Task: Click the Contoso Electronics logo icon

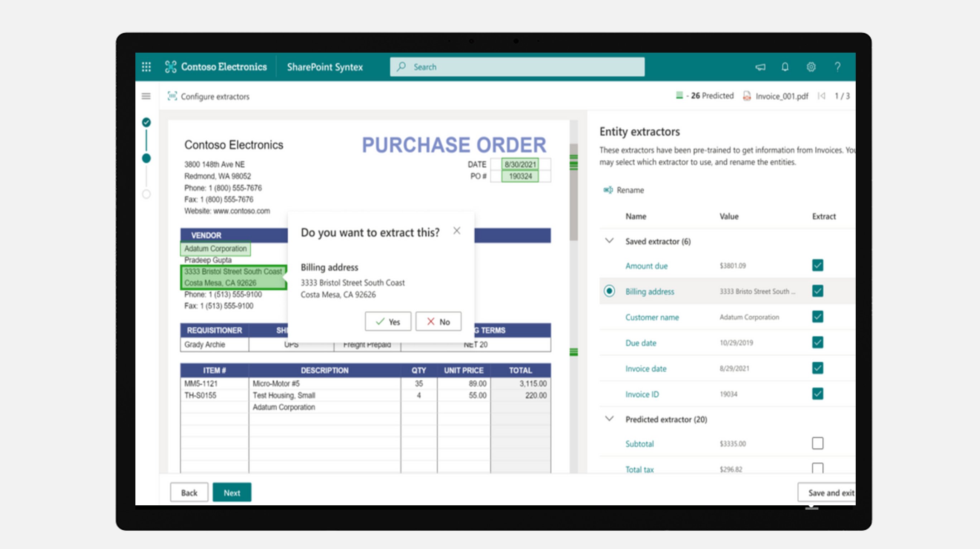Action: (x=170, y=67)
